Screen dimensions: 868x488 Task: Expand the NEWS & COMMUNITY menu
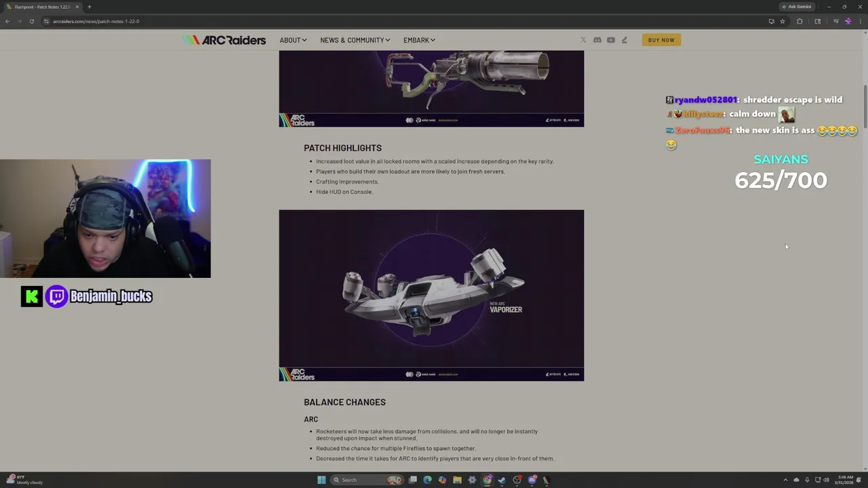(355, 40)
